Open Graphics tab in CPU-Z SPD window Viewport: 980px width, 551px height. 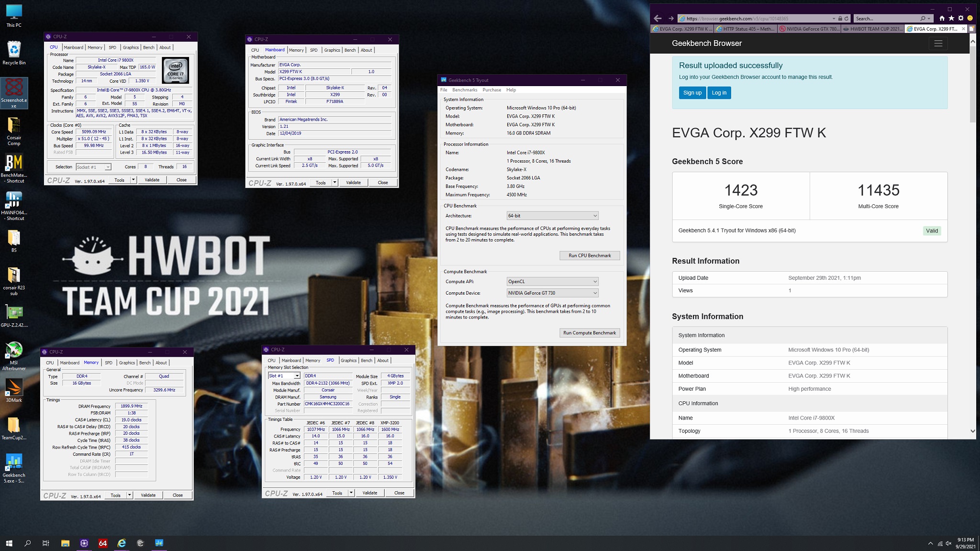click(x=348, y=361)
